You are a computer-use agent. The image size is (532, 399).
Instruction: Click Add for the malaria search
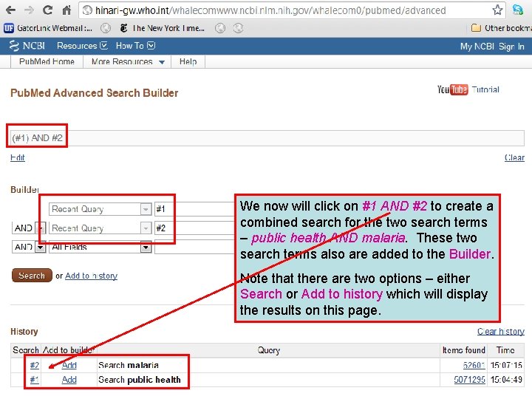click(69, 366)
